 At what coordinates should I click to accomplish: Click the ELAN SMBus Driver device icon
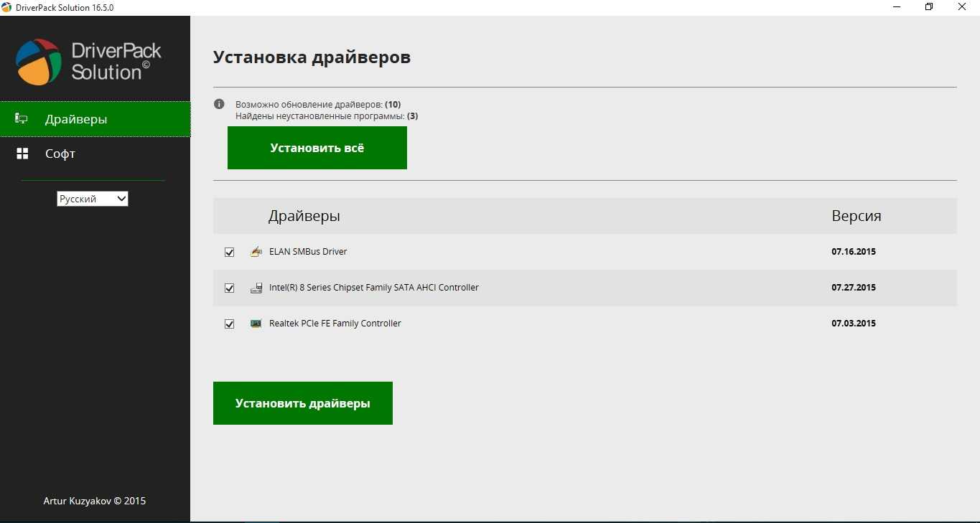click(x=256, y=252)
